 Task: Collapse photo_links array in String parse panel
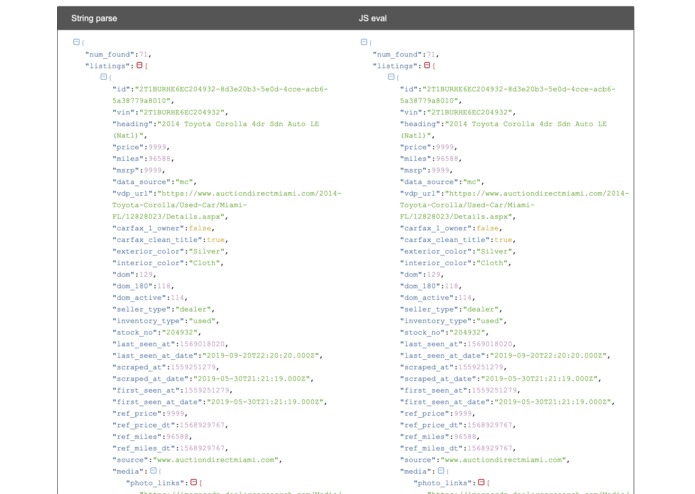tap(194, 482)
